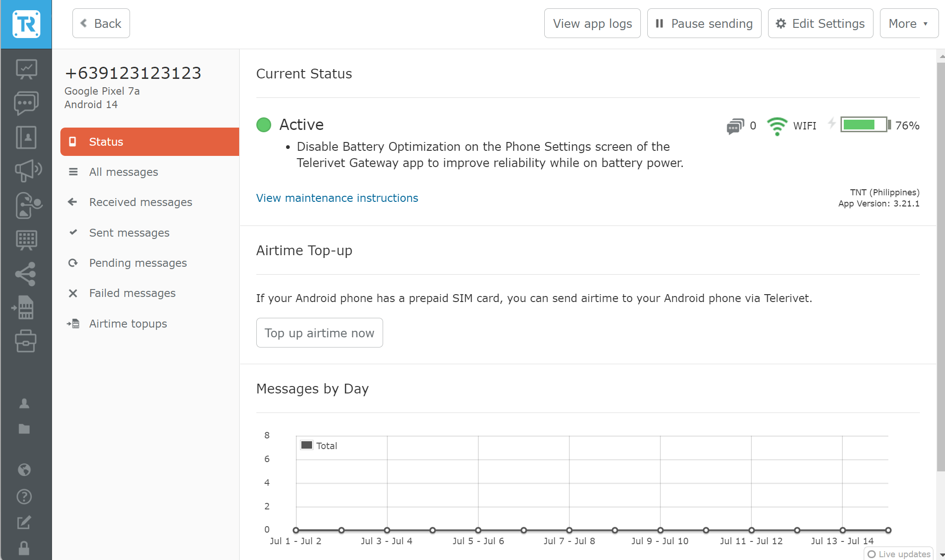Open the user account sidebar icon
The image size is (945, 560).
coord(24,403)
